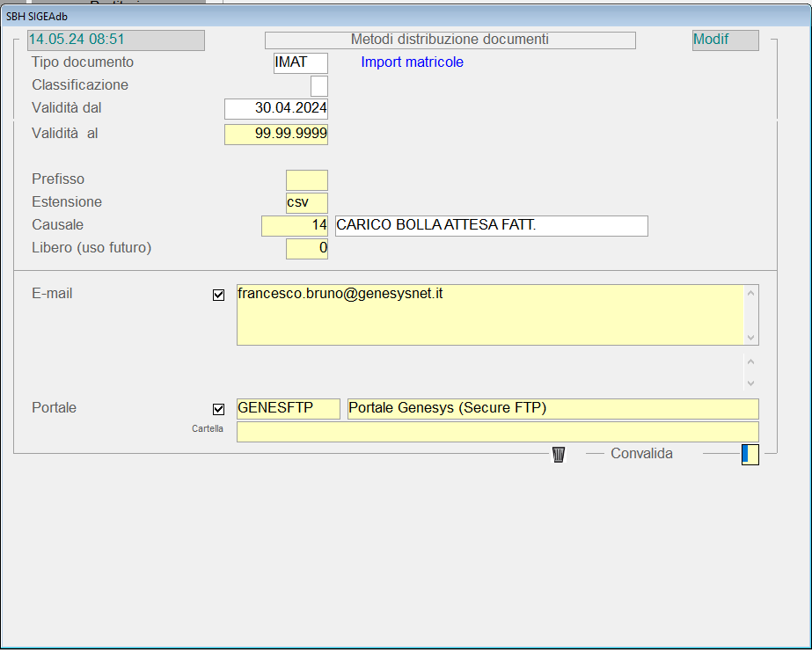Click the e-mail box scroll down arrow
The height and width of the screenshot is (650, 812).
[750, 337]
